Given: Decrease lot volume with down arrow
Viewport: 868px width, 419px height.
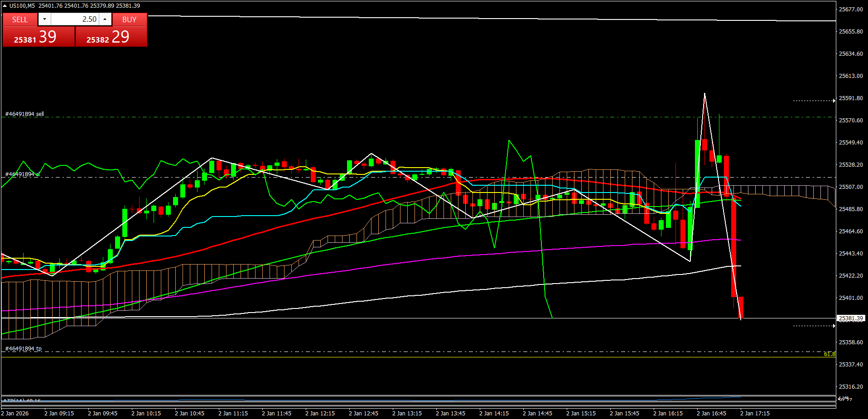Looking at the screenshot, I should point(44,19).
